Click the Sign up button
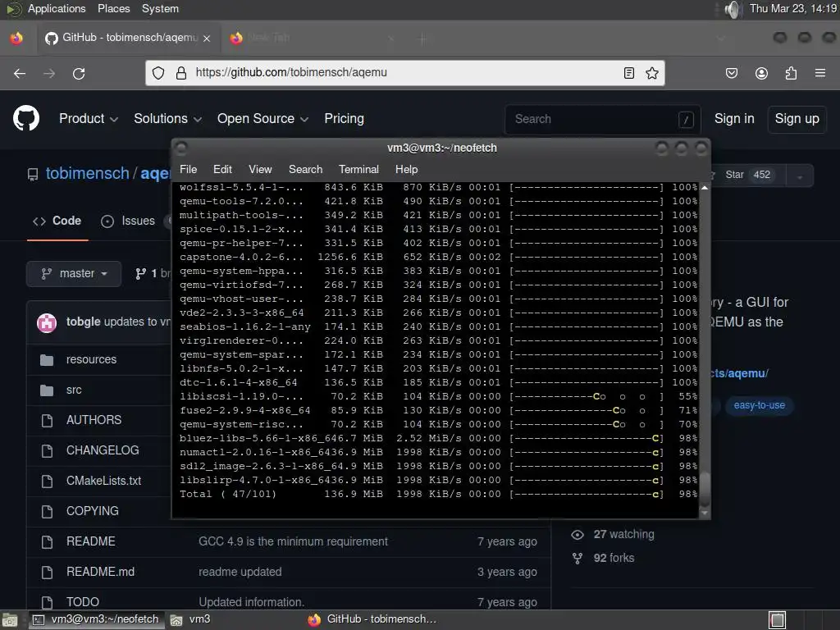 pos(797,118)
